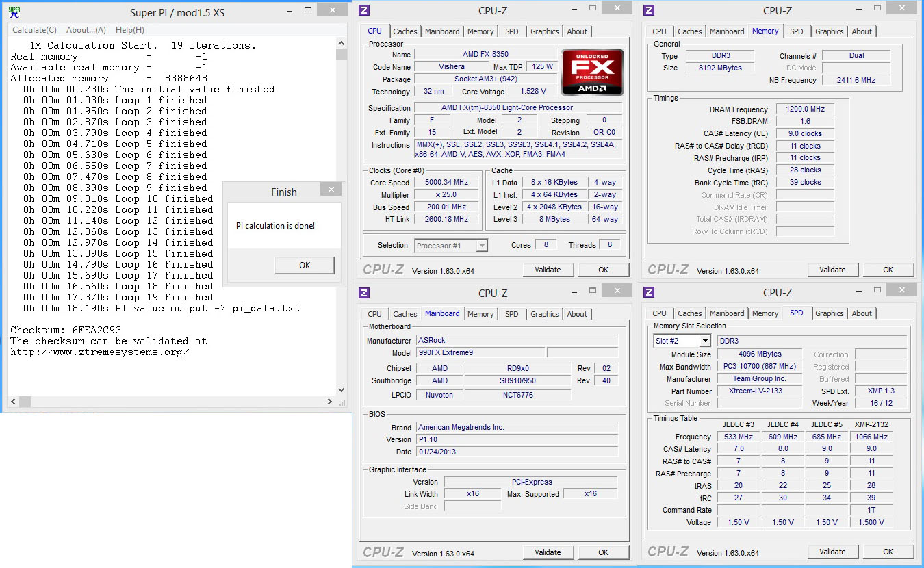The width and height of the screenshot is (924, 568).
Task: Click the Manufacturer value ASRock
Action: (517, 340)
